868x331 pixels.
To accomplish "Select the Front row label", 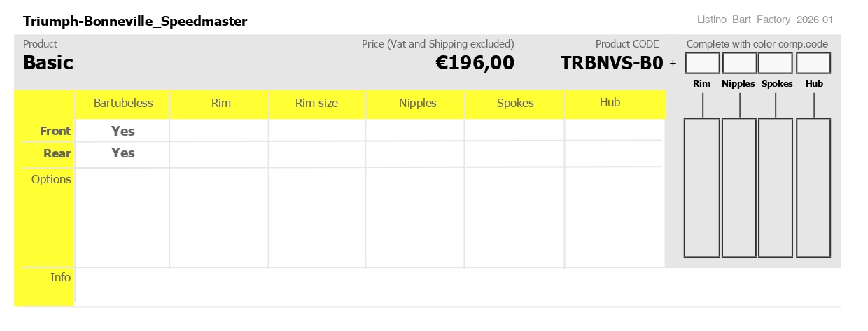I will [55, 131].
